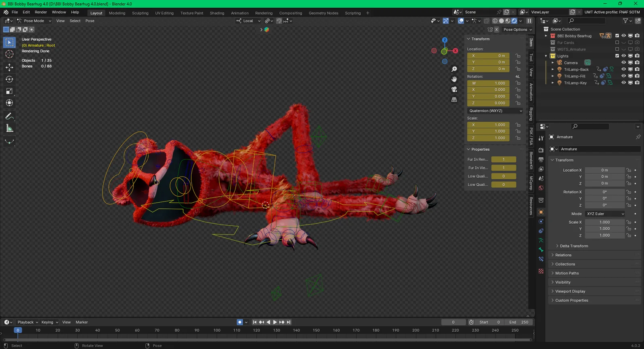Viewport: 644px width, 349px height.
Task: Click the first Low Quality value slider
Action: click(x=504, y=176)
